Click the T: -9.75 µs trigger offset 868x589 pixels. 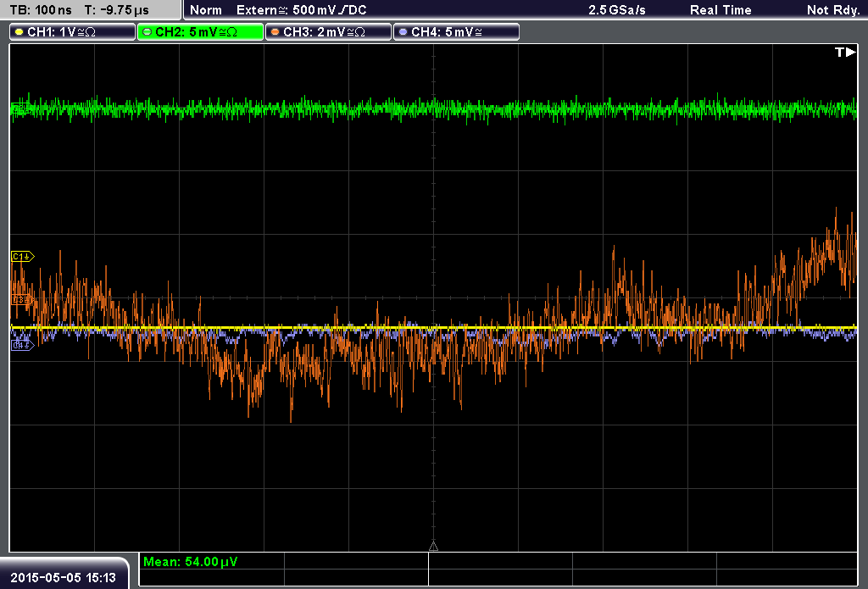(x=117, y=10)
